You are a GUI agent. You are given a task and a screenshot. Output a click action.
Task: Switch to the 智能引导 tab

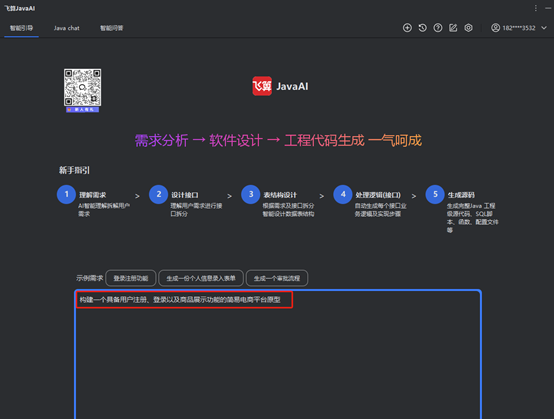tap(21, 28)
